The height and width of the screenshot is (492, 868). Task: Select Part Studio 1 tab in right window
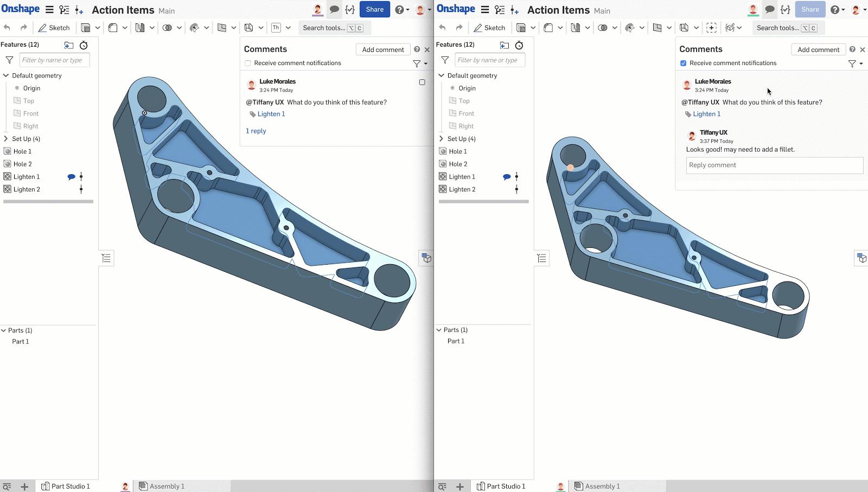[501, 487]
